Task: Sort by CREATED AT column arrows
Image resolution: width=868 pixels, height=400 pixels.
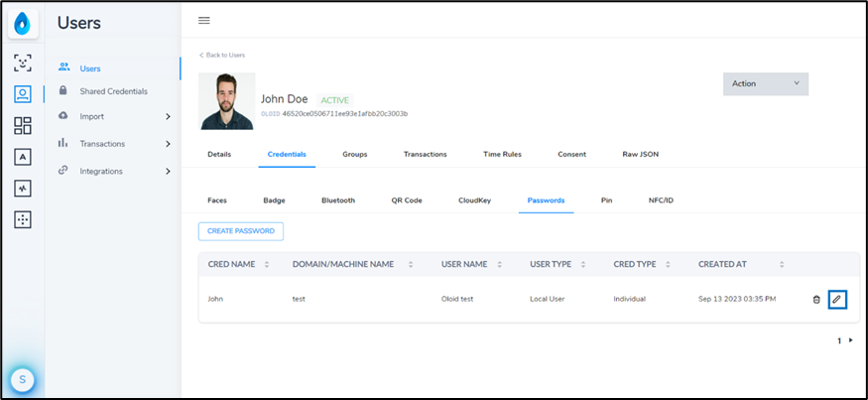Action: 782,264
